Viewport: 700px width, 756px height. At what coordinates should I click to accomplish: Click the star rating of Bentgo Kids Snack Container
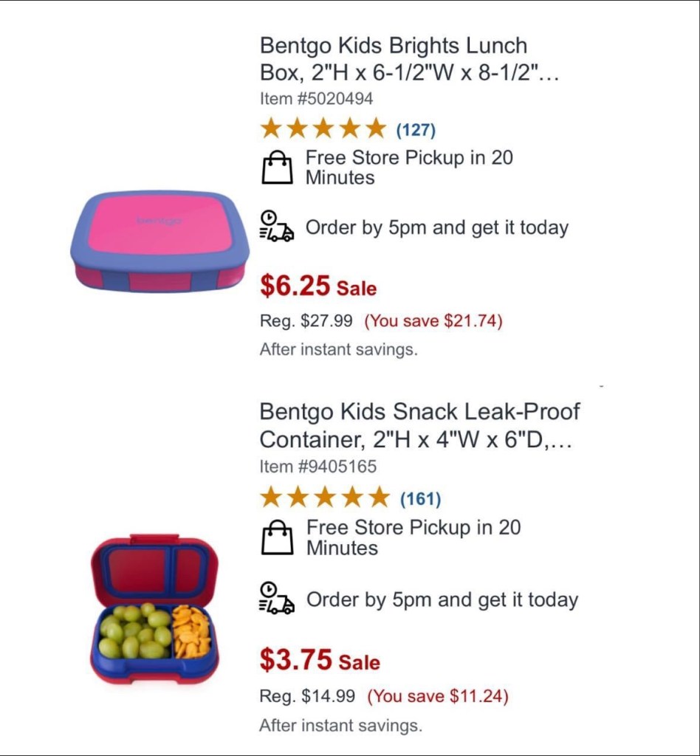(x=324, y=498)
